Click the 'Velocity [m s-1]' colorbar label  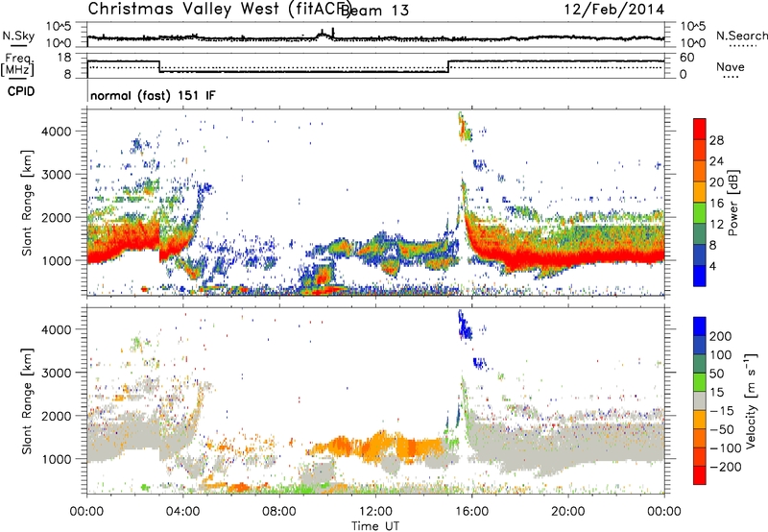click(752, 400)
